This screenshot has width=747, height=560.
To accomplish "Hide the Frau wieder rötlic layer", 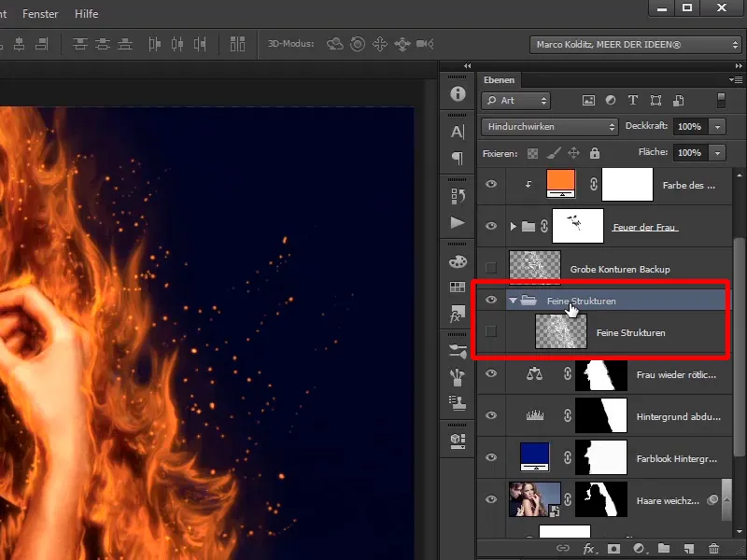I will (x=491, y=373).
